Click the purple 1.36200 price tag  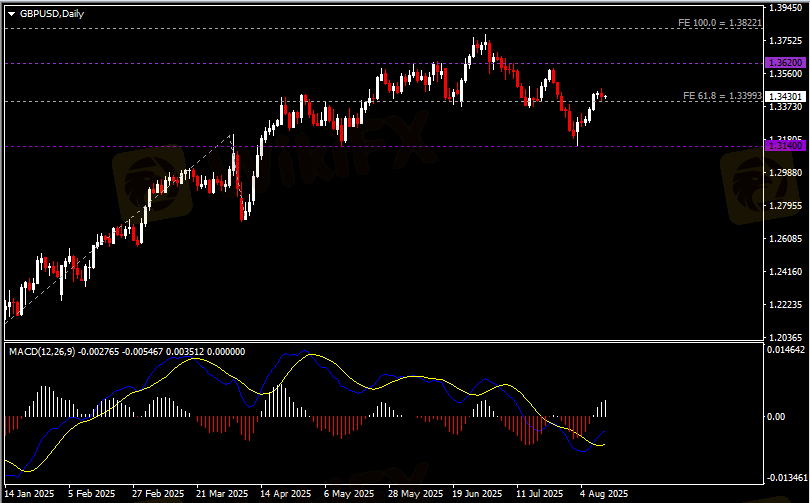(x=785, y=62)
